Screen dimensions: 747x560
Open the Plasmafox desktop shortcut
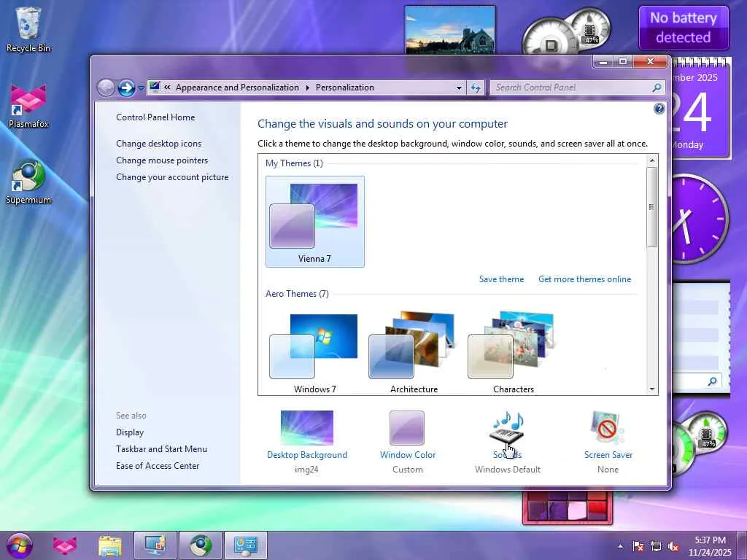28,106
